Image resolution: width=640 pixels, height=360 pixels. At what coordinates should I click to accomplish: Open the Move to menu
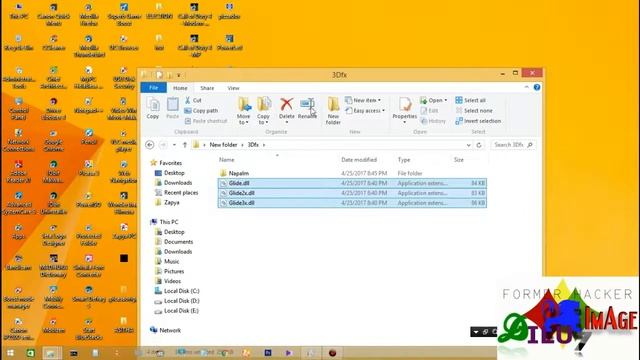tap(244, 111)
